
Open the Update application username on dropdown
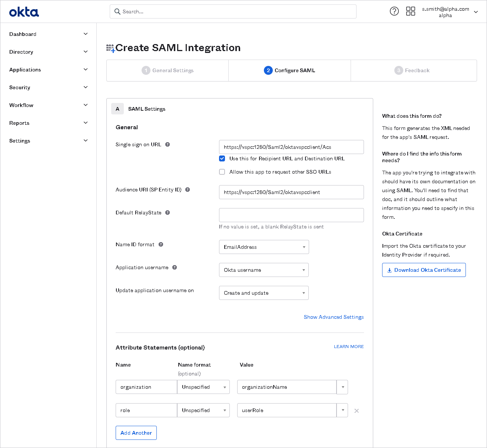click(264, 293)
